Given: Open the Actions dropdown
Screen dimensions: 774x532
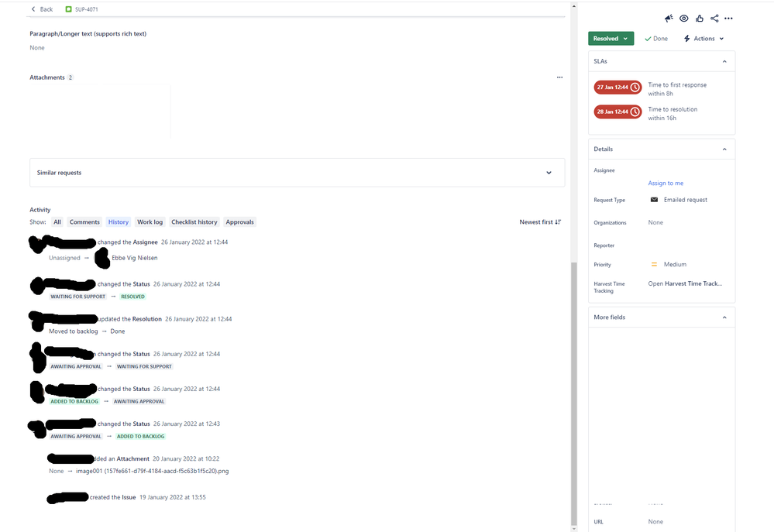Looking at the screenshot, I should pyautogui.click(x=702, y=38).
